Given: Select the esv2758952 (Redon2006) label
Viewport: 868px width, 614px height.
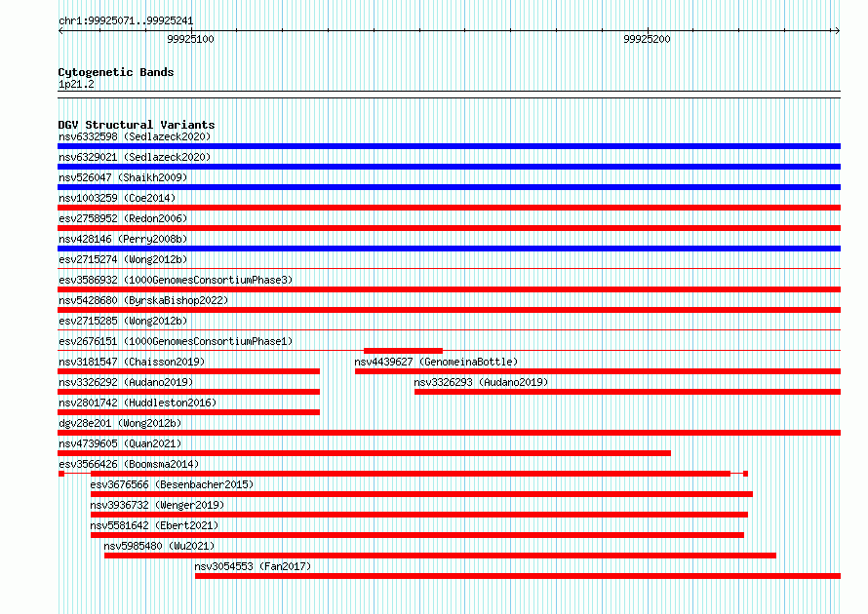Looking at the screenshot, I should (123, 218).
